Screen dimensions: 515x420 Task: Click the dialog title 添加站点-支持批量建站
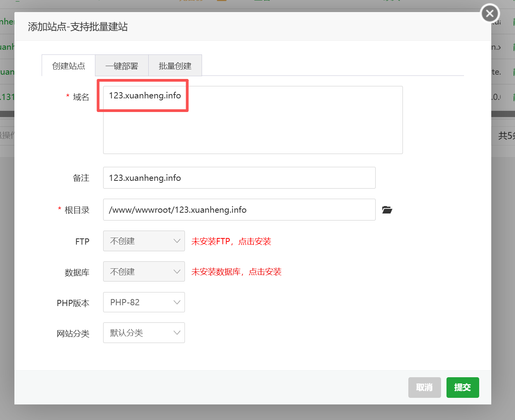pos(78,27)
